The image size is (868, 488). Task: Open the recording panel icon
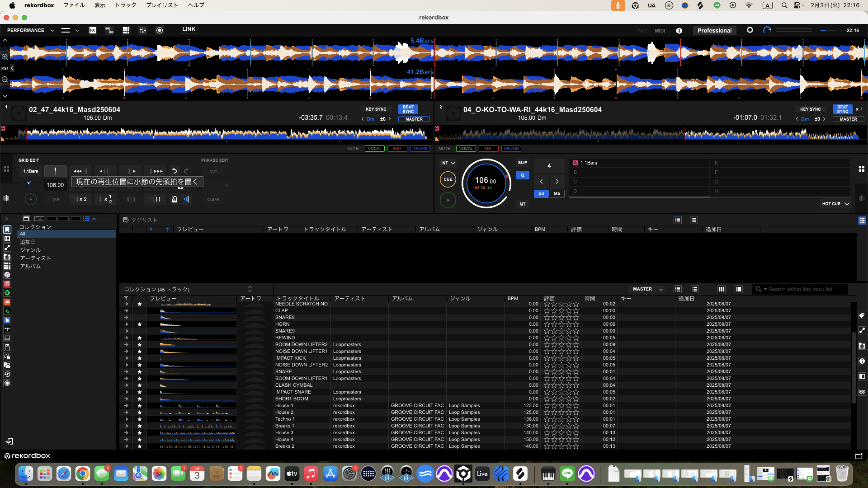click(160, 30)
